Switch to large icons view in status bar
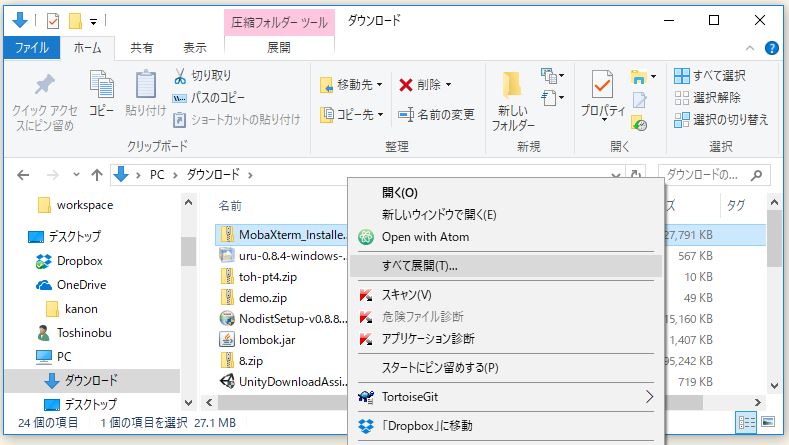 coord(768,422)
